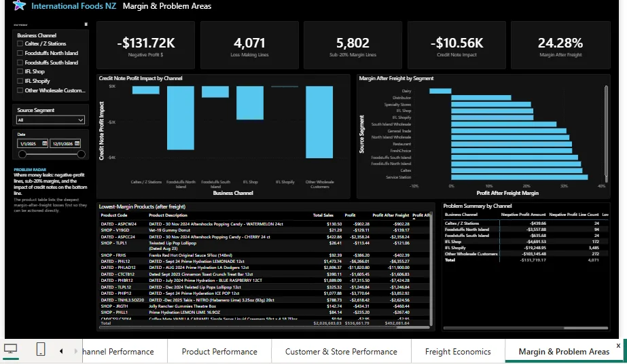The width and height of the screenshot is (627, 364).
Task: Sort by Total Sales column header
Action: pyautogui.click(x=323, y=215)
